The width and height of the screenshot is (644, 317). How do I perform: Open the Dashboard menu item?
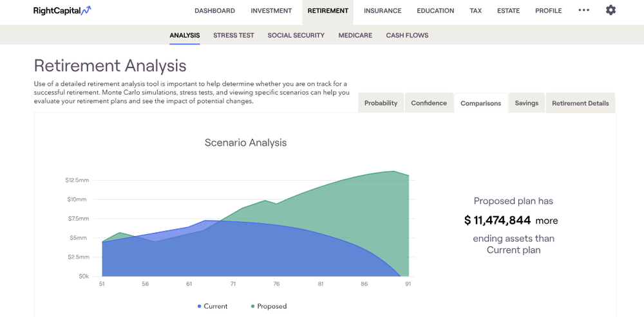[x=214, y=11]
